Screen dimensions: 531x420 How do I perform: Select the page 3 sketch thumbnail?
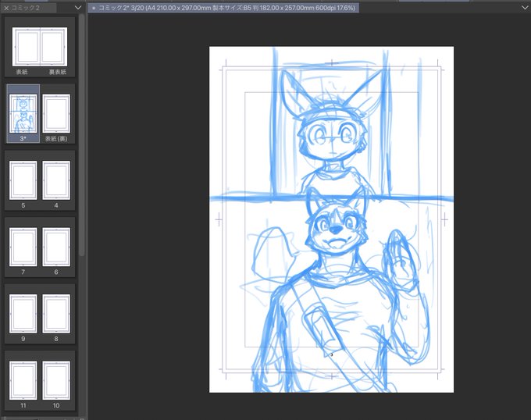tap(23, 113)
